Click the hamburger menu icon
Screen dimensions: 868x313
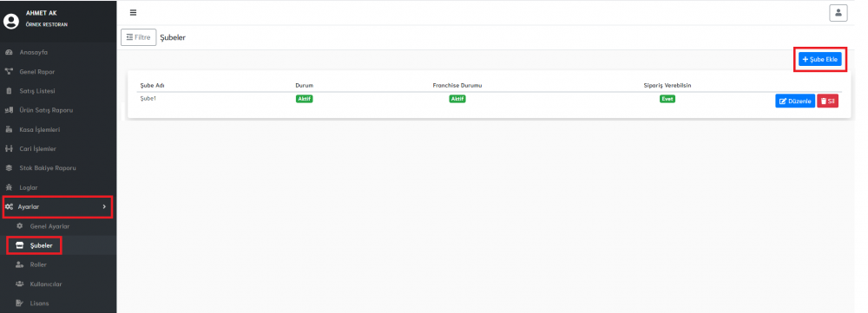tap(133, 13)
